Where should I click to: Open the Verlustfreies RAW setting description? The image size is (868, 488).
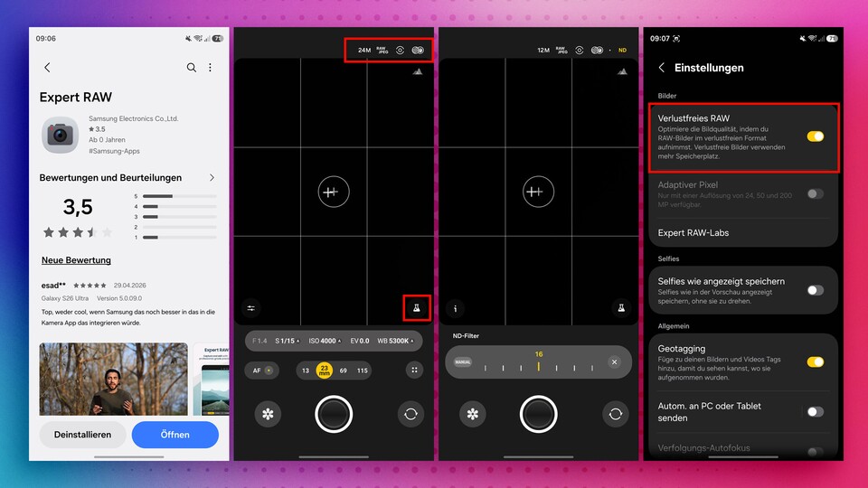[722, 143]
